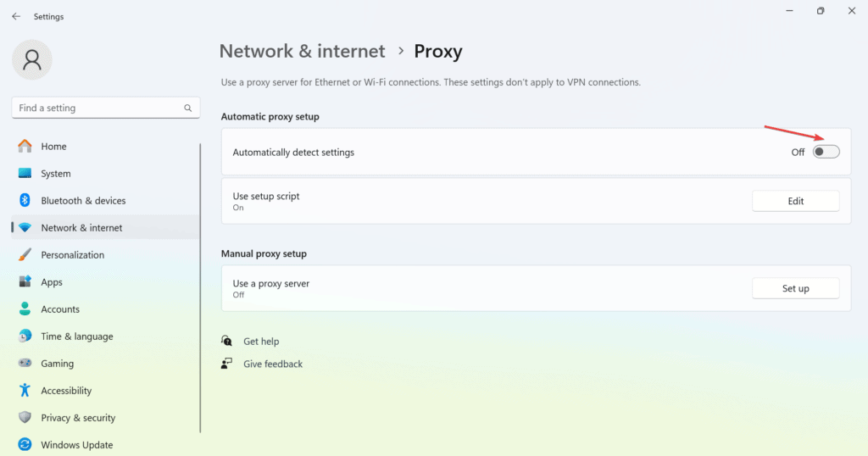Click the Find a setting field
The width and height of the screenshot is (868, 456).
[x=97, y=108]
